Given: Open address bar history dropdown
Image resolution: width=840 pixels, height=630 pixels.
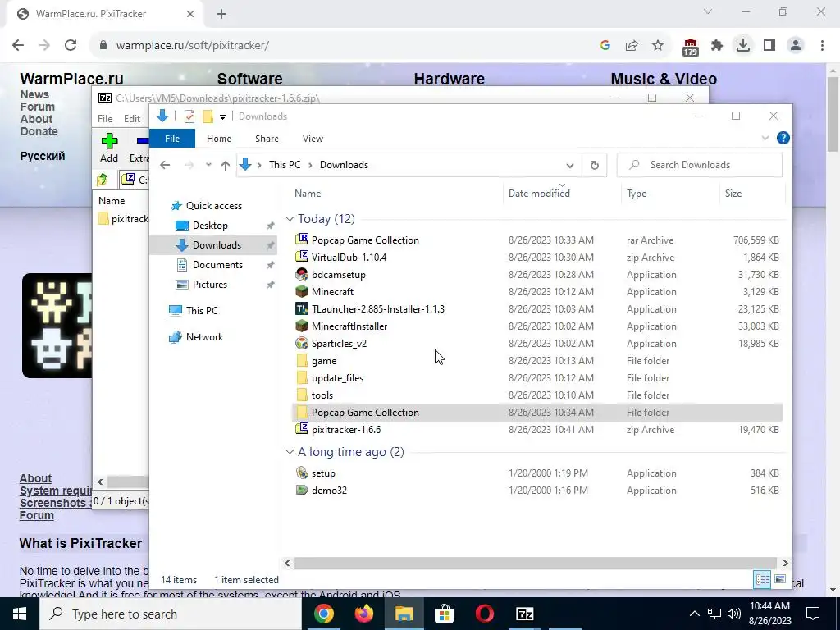Looking at the screenshot, I should click(570, 165).
